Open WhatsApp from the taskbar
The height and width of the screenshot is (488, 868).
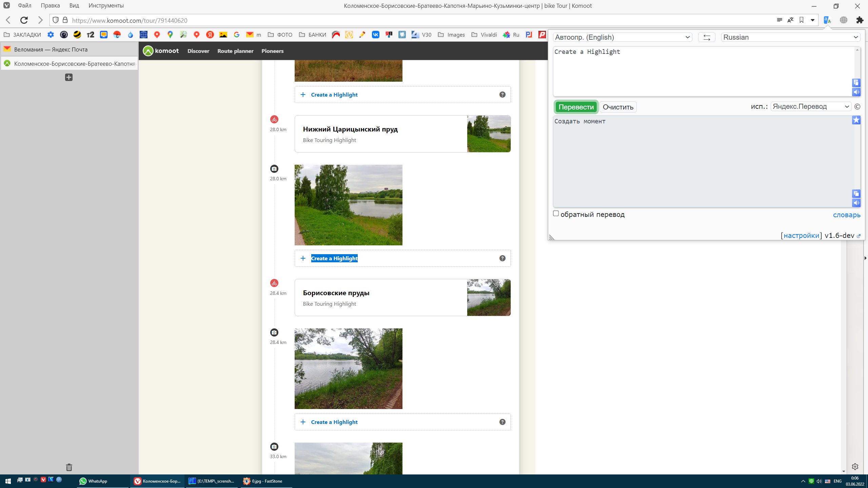[94, 481]
